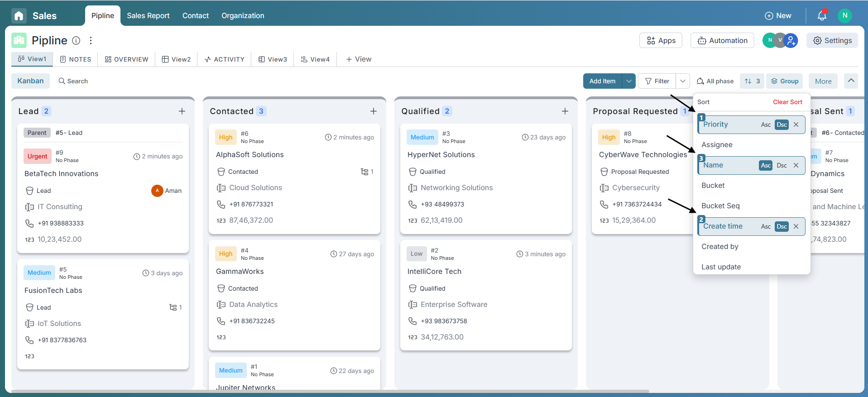Open the Apps button
This screenshot has height=397, width=868.
coord(661,40)
